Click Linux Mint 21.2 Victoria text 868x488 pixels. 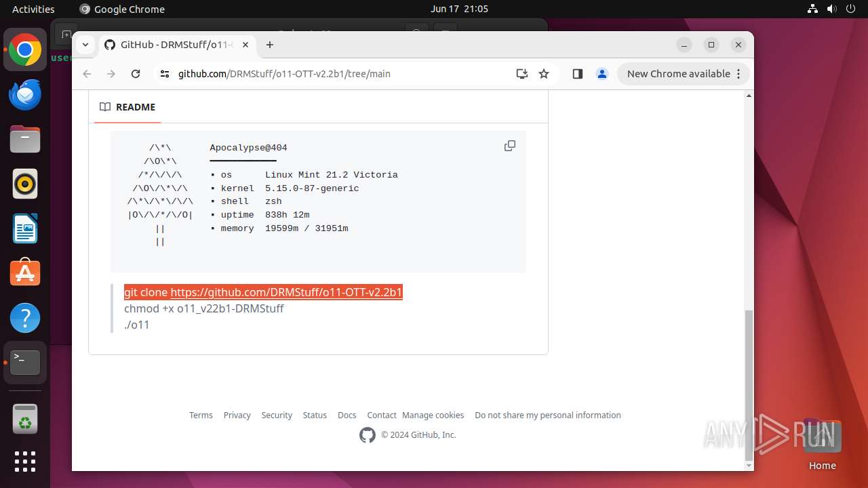click(332, 175)
